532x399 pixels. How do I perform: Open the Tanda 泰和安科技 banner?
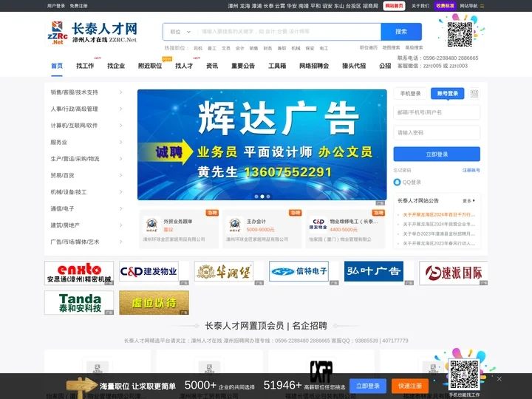(x=79, y=303)
